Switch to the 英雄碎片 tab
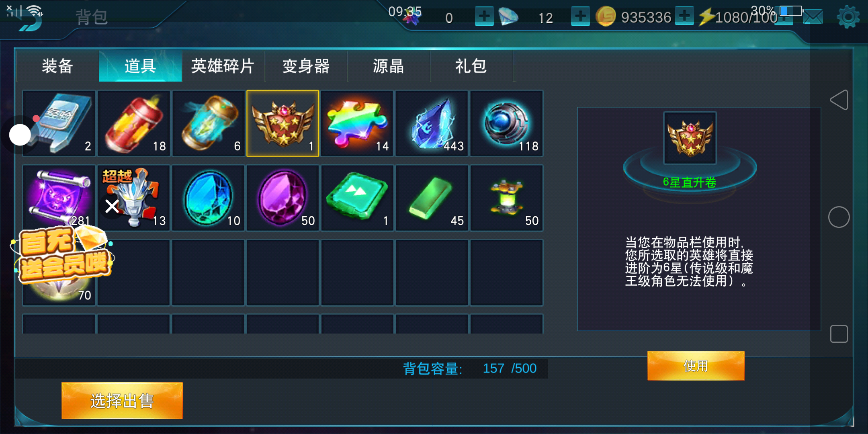The image size is (868, 434). 223,66
